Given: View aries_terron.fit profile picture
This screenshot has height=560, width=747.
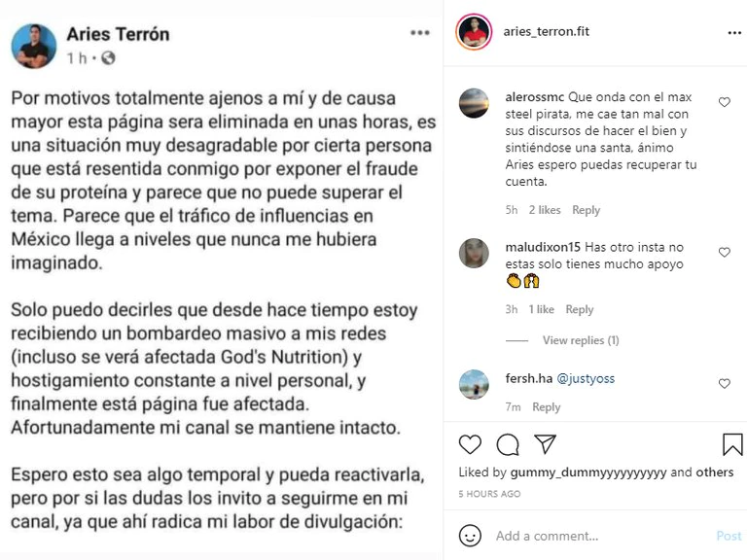Looking at the screenshot, I should [473, 32].
